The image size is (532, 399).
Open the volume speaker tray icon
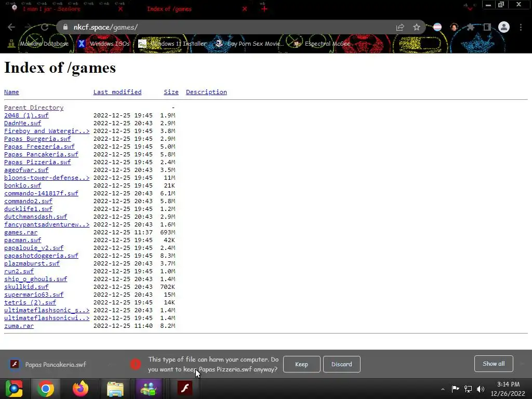pyautogui.click(x=481, y=389)
